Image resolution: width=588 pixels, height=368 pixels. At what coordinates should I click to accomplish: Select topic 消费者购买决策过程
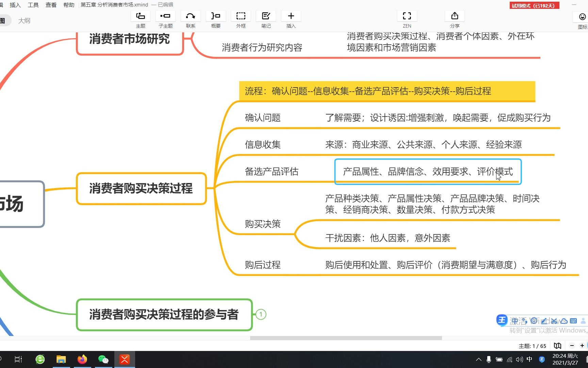point(141,188)
